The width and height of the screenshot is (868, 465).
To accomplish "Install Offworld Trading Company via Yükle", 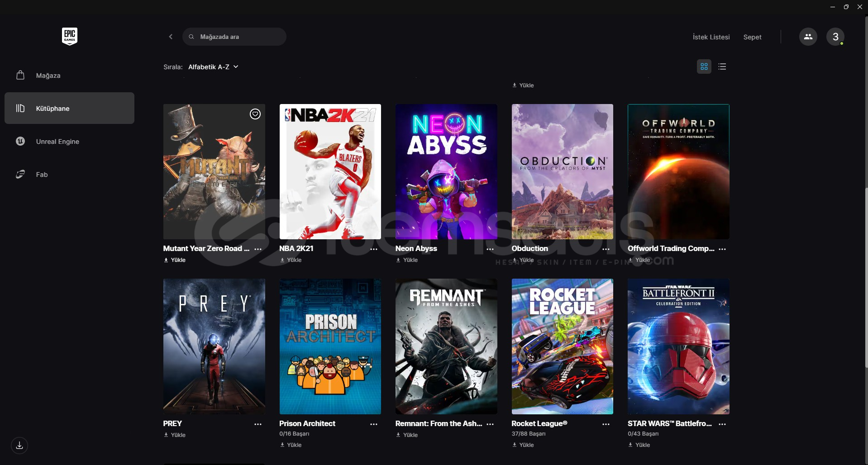I will 639,260.
